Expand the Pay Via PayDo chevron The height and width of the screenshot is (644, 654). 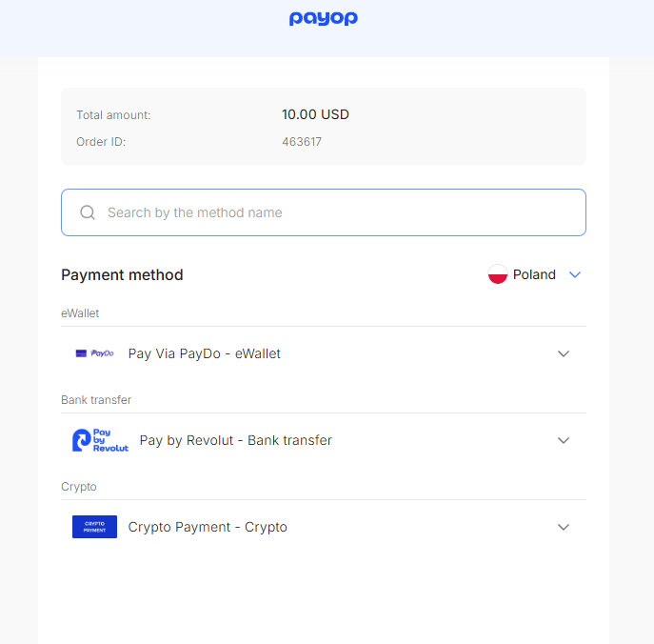point(564,354)
